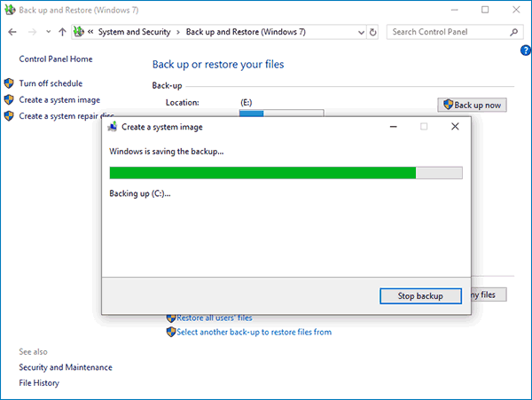Stop the backup in progress
Screen dimensions: 532x400
pos(420,296)
